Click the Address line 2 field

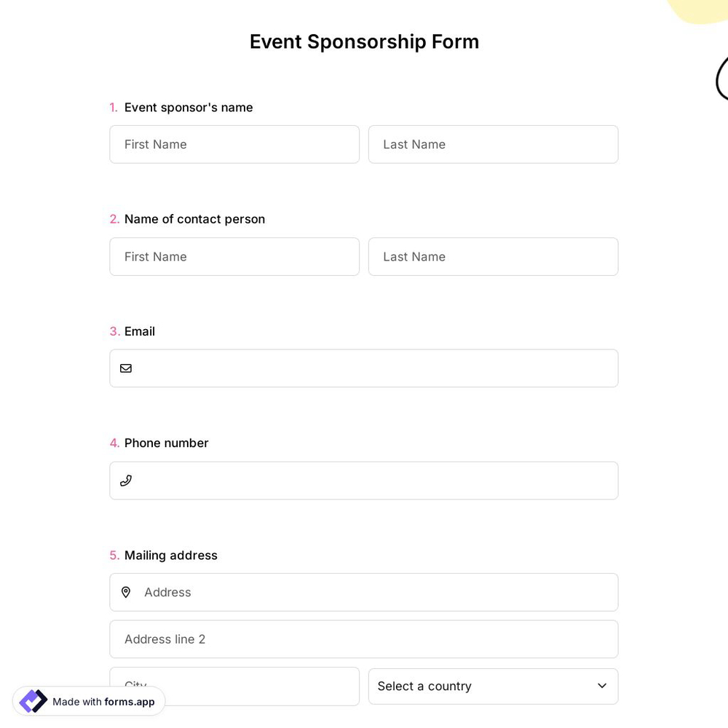coord(364,638)
